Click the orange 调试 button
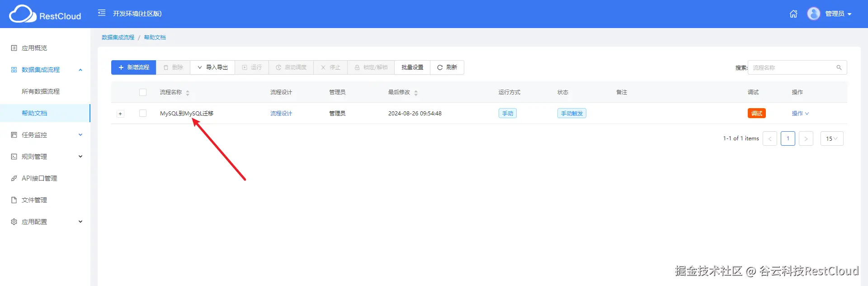 (x=757, y=114)
